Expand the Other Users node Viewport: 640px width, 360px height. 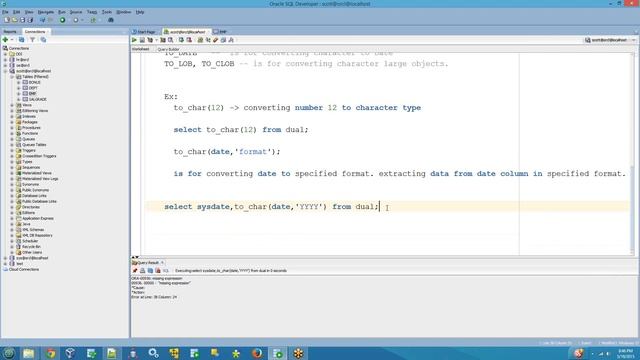(x=12, y=253)
